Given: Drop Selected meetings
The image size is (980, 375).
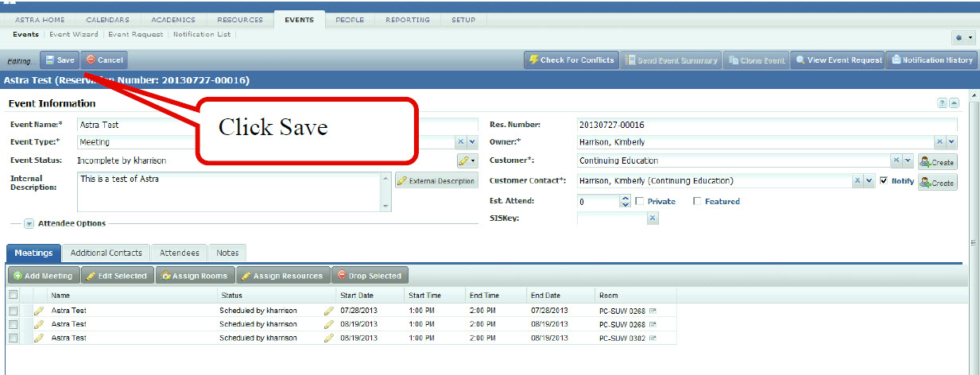Looking at the screenshot, I should (x=370, y=276).
